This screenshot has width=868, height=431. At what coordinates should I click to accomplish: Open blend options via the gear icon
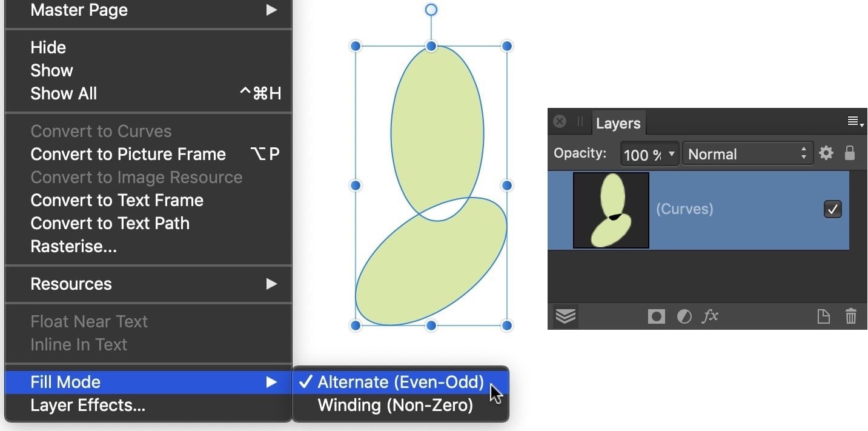coord(826,153)
